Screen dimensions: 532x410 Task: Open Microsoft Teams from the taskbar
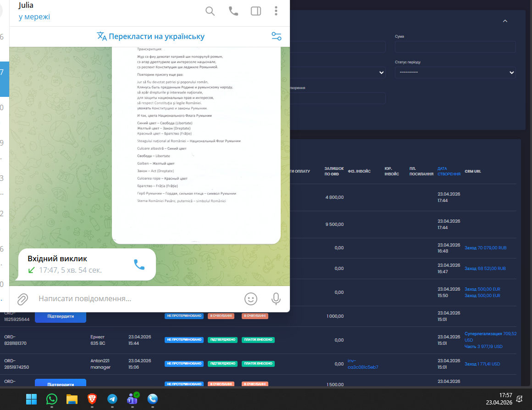click(133, 399)
